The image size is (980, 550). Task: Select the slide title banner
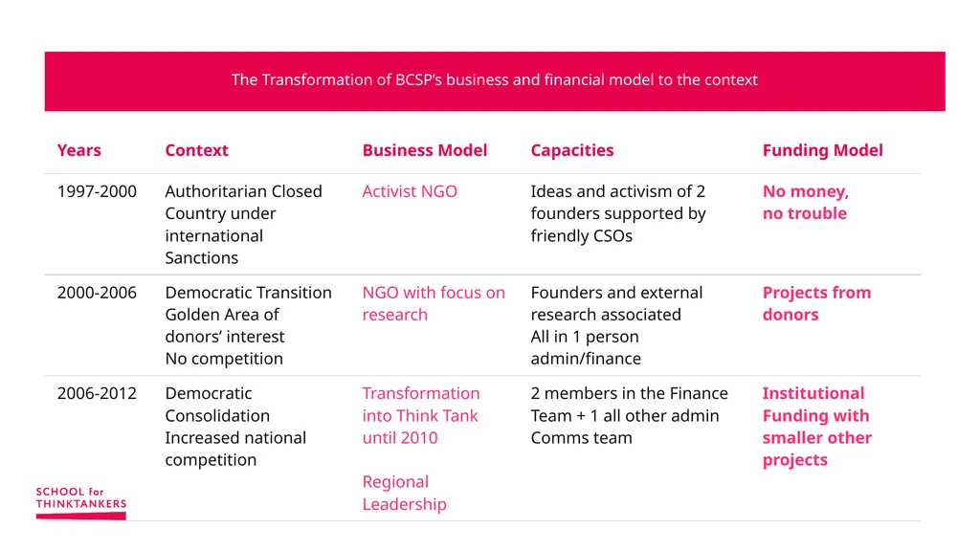pyautogui.click(x=495, y=81)
